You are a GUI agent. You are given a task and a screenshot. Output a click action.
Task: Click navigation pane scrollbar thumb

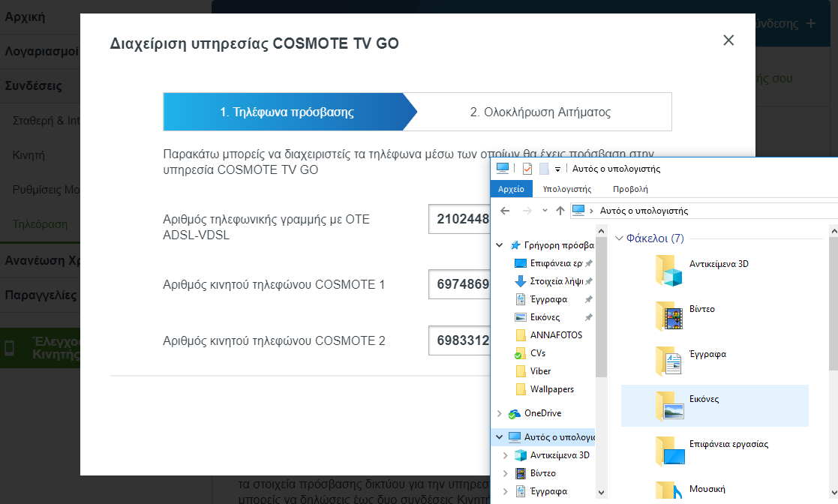(x=601, y=307)
